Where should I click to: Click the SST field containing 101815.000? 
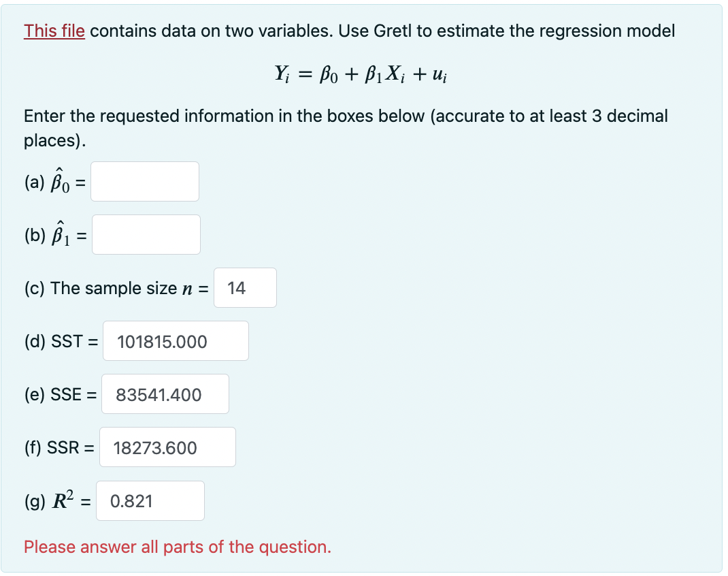point(176,341)
